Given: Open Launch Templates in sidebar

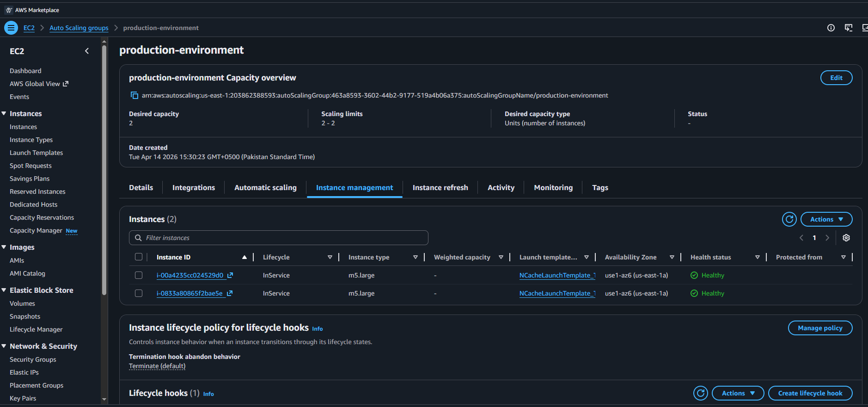Looking at the screenshot, I should (36, 153).
